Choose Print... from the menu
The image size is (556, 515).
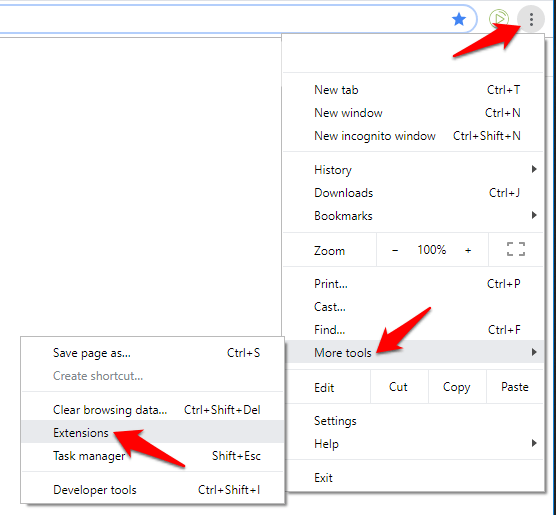click(x=413, y=284)
